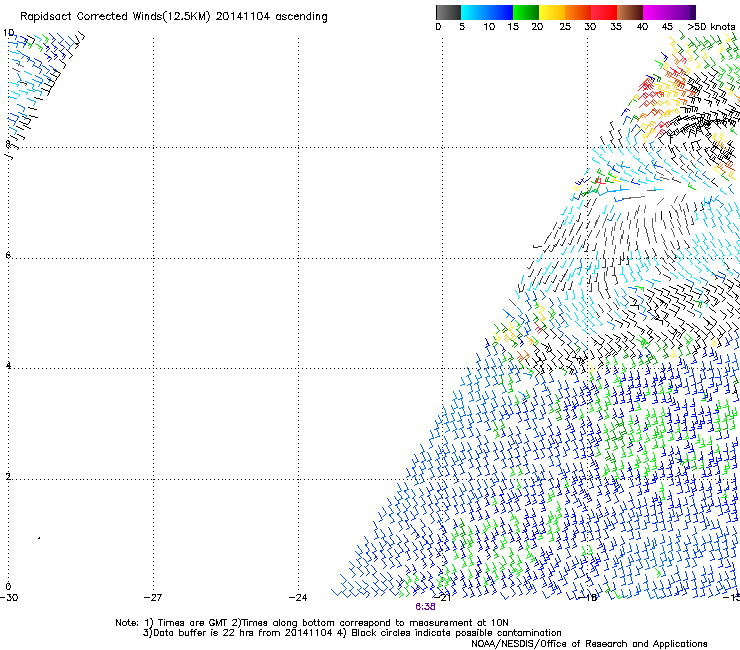The width and height of the screenshot is (740, 650).
Task: Click the purple '6:38' time label
Action: click(425, 607)
